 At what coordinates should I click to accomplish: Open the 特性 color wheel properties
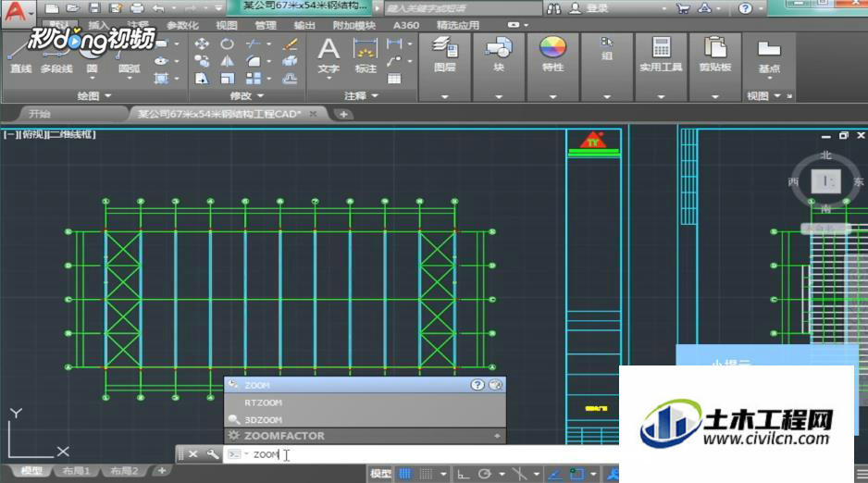pyautogui.click(x=552, y=47)
